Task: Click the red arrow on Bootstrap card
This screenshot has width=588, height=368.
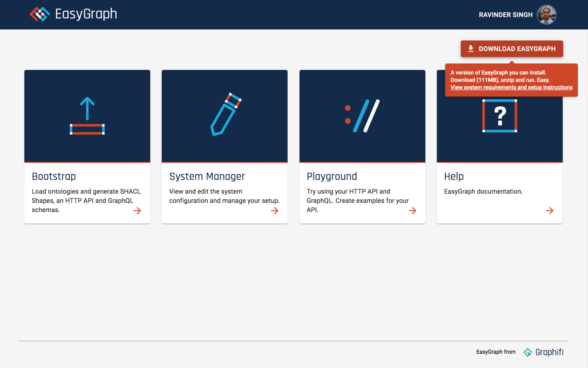Action: [137, 211]
